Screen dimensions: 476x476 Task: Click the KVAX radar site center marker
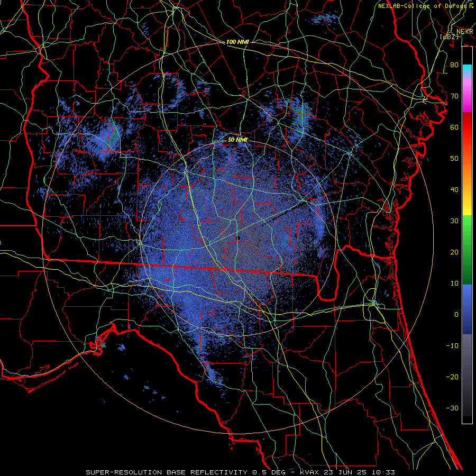click(x=239, y=239)
